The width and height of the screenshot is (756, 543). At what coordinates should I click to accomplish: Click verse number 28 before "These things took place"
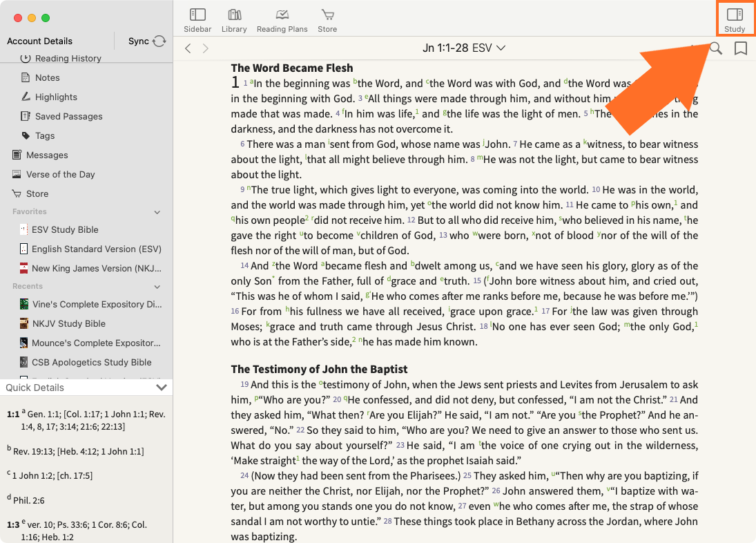pyautogui.click(x=387, y=522)
